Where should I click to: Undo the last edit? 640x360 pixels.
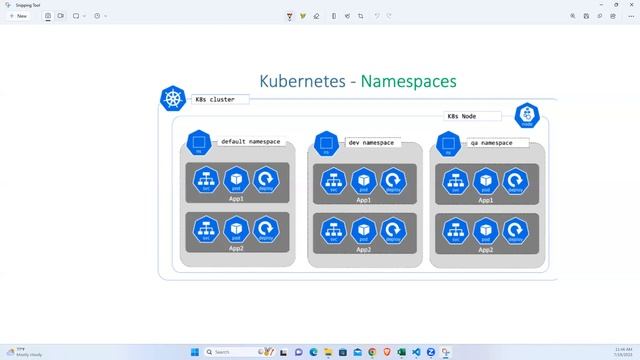(x=377, y=16)
